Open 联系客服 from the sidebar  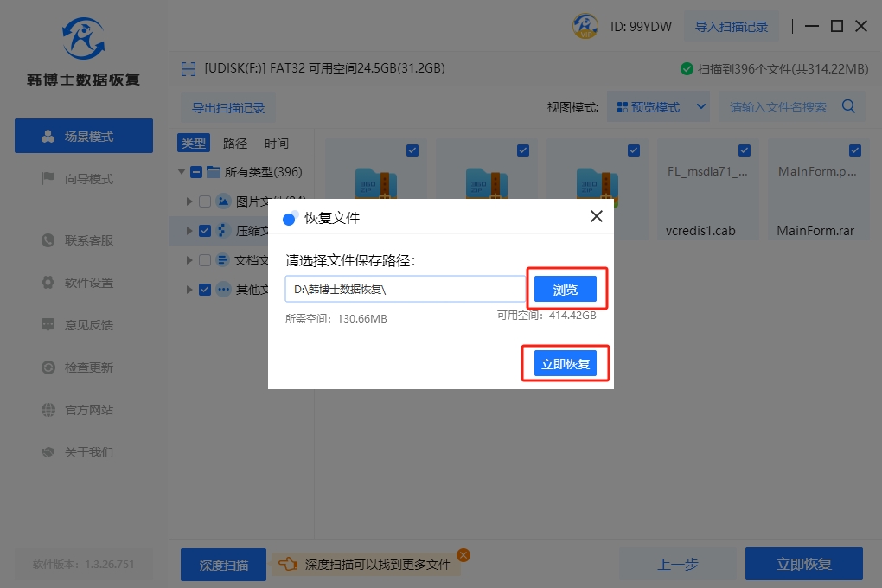click(88, 240)
